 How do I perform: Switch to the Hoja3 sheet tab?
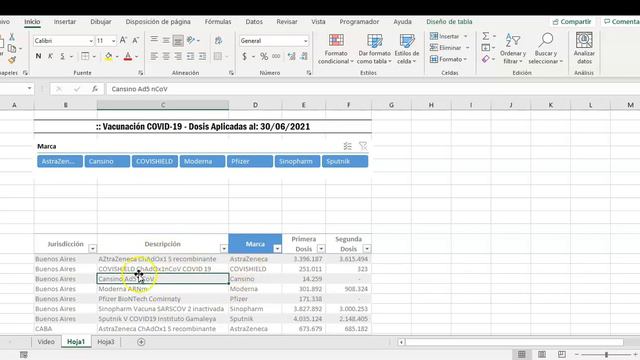point(106,342)
